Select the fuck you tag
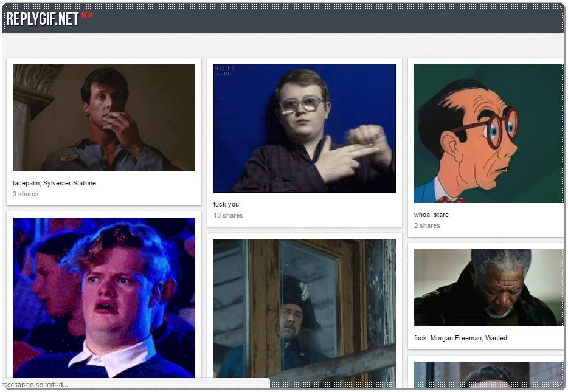This screenshot has width=568, height=392. pyautogui.click(x=225, y=204)
